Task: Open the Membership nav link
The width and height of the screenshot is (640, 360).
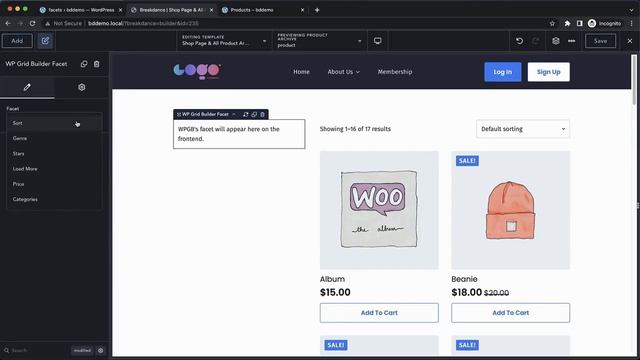Action: pos(395,72)
